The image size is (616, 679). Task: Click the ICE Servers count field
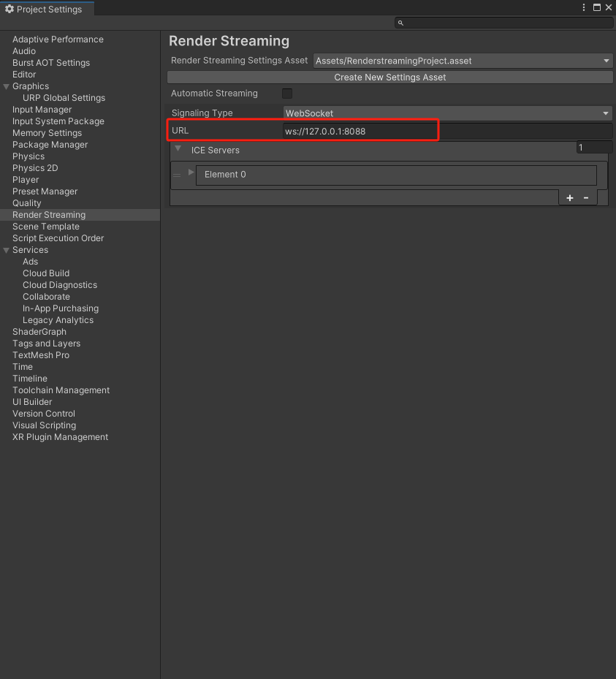pos(593,148)
